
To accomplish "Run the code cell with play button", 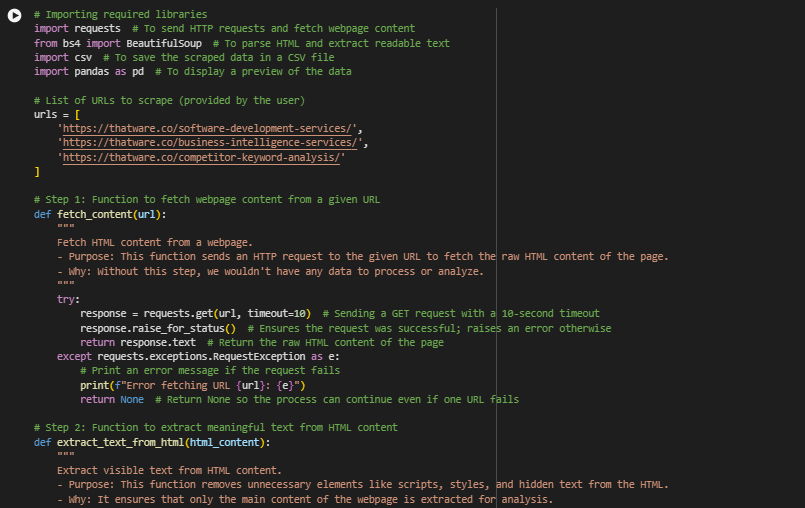I will [x=14, y=15].
